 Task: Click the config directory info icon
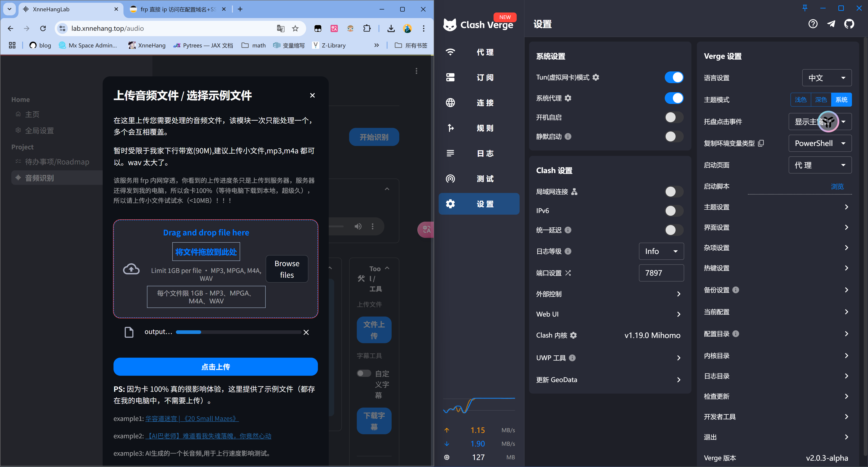coord(736,334)
